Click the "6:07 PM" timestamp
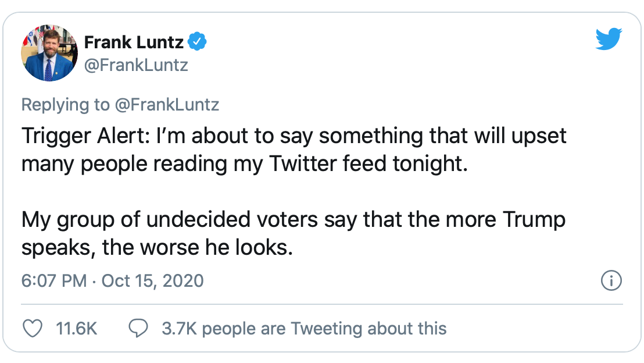Image resolution: width=644 pixels, height=363 pixels. pyautogui.click(x=53, y=281)
